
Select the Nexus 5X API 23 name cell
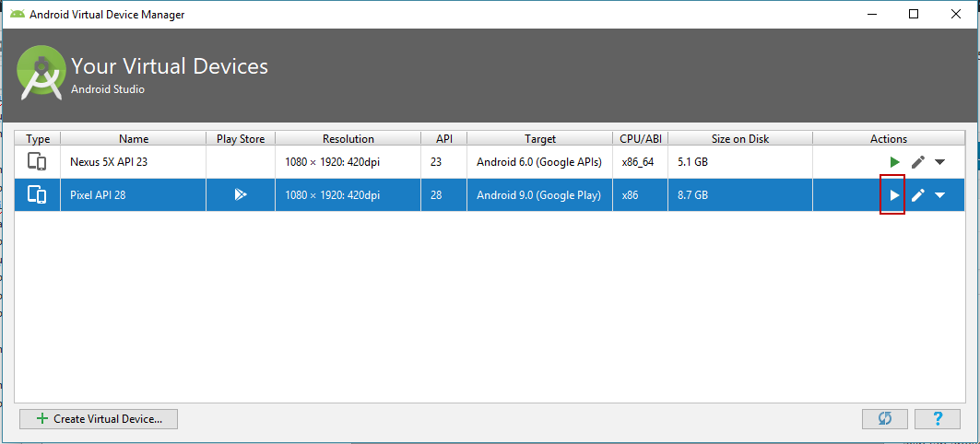point(134,162)
